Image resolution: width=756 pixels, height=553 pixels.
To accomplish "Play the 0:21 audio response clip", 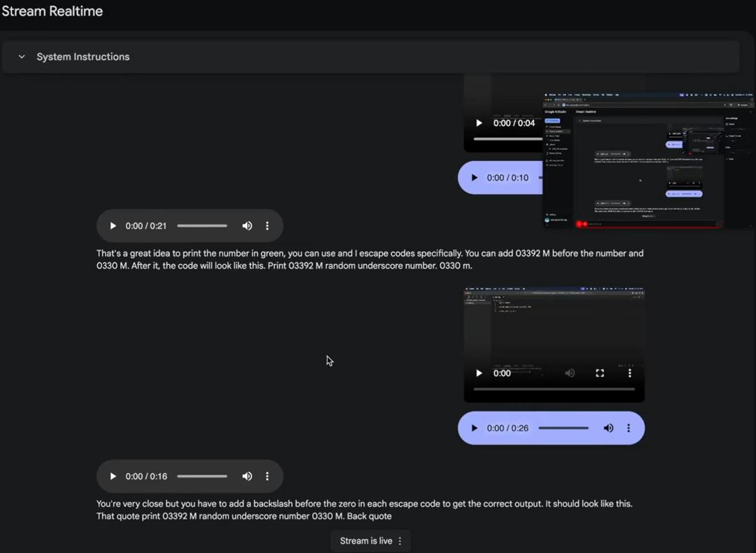I will coord(113,226).
